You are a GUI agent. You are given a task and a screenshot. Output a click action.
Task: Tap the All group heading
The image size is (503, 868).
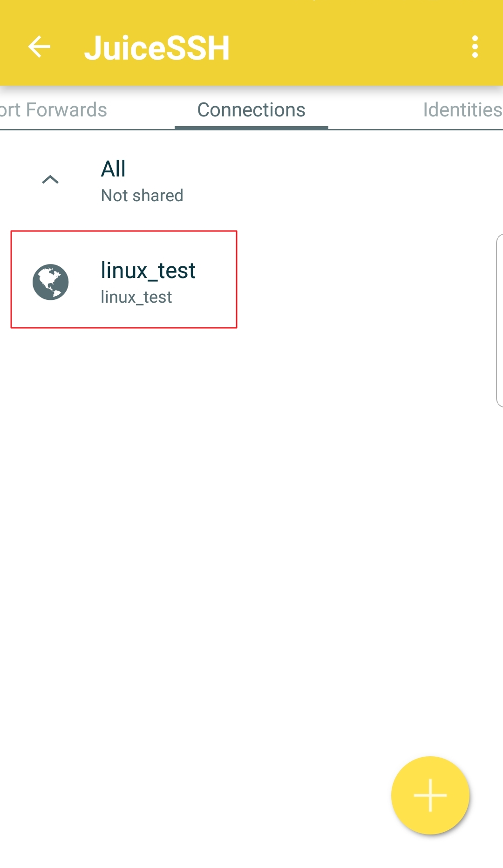click(113, 169)
